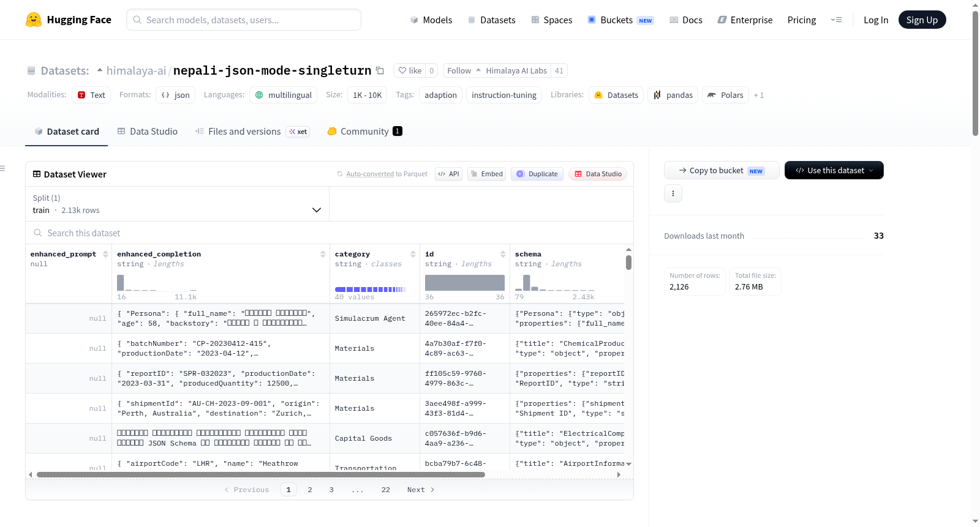Click the category classes histogram bar

pyautogui.click(x=371, y=289)
